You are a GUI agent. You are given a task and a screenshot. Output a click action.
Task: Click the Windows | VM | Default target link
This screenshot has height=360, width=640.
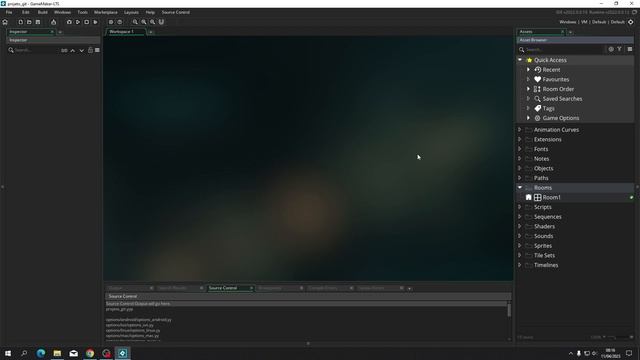click(592, 22)
